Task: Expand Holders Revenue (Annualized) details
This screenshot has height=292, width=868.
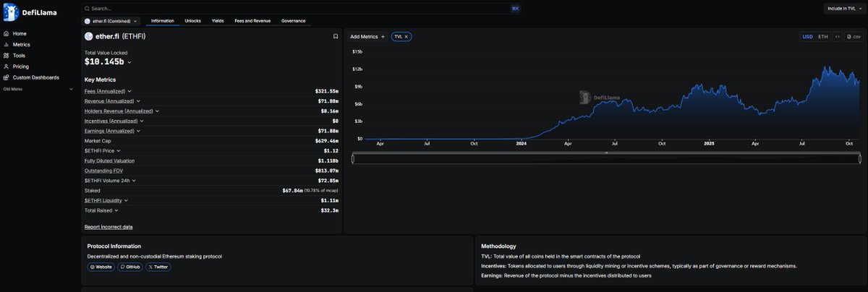Action: [157, 111]
